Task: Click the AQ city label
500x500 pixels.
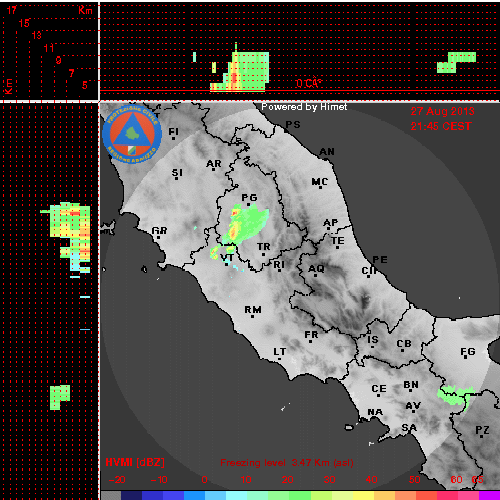Action: click(x=316, y=269)
